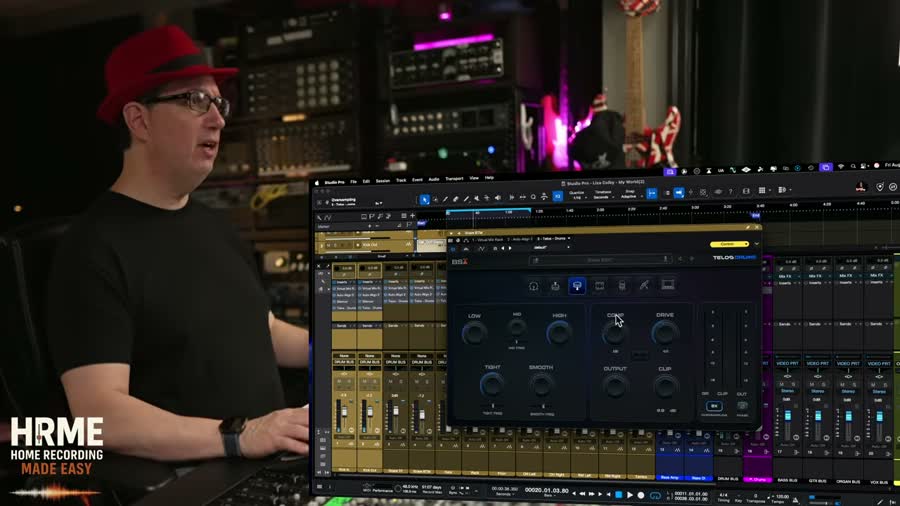
Task: Select the Listen speaker tool
Action: pos(498,198)
